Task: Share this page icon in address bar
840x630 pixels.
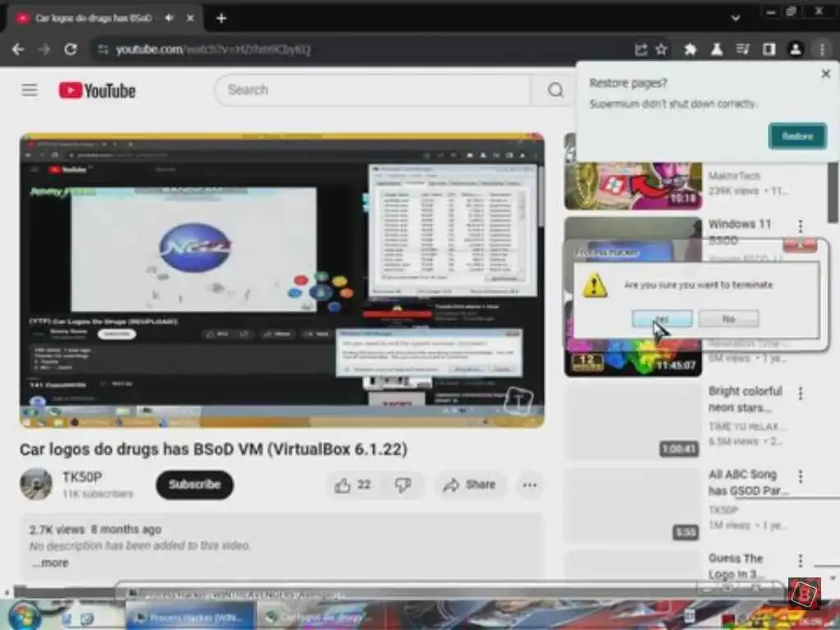Action: 641,49
